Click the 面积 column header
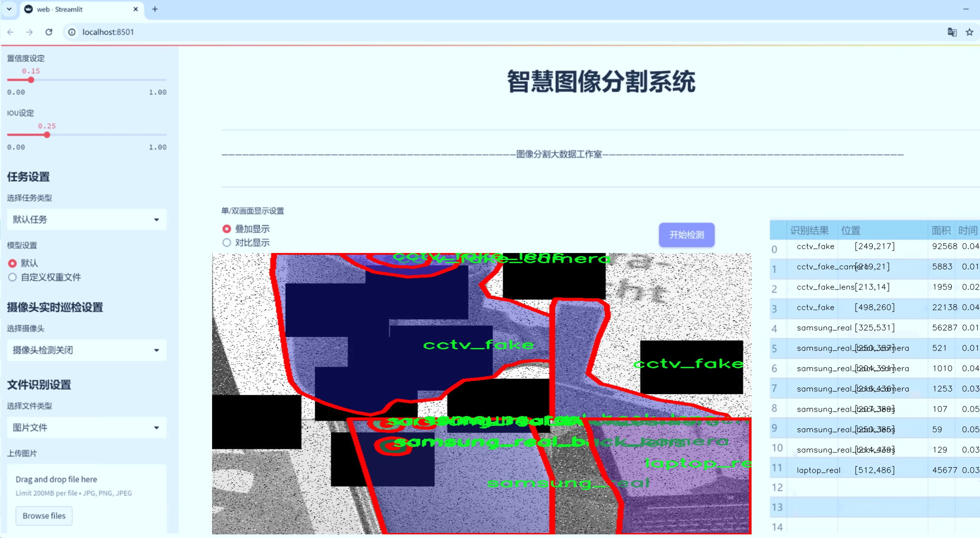The height and width of the screenshot is (538, 980). click(941, 230)
